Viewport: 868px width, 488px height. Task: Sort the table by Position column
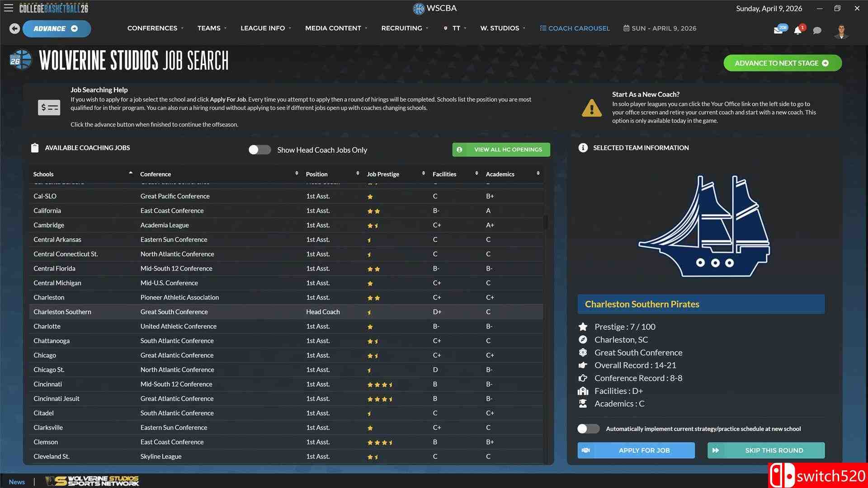point(332,174)
